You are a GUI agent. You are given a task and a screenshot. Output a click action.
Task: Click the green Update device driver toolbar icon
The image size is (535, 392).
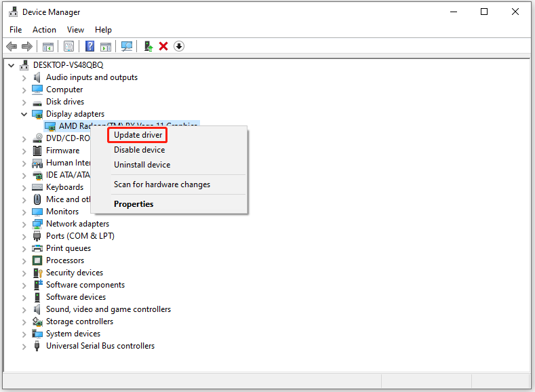148,46
